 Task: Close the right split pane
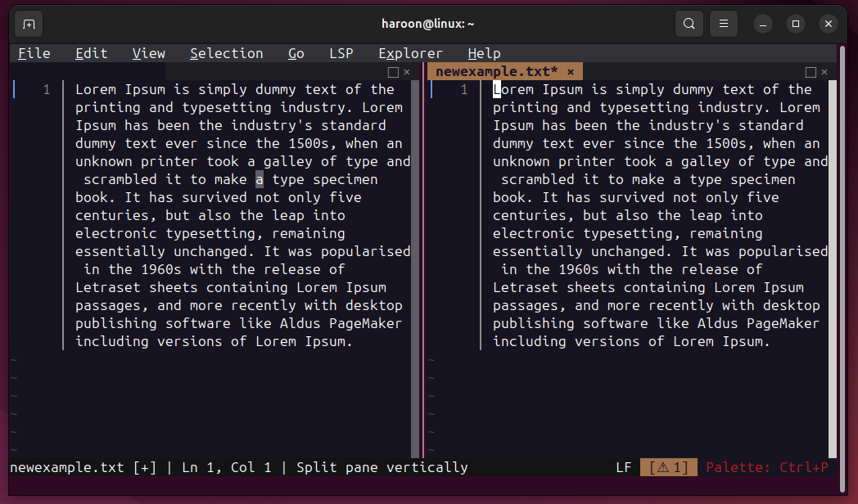point(824,72)
